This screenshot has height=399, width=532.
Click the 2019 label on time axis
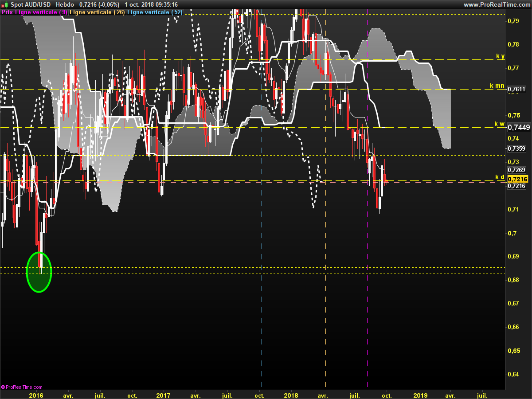[x=420, y=395]
